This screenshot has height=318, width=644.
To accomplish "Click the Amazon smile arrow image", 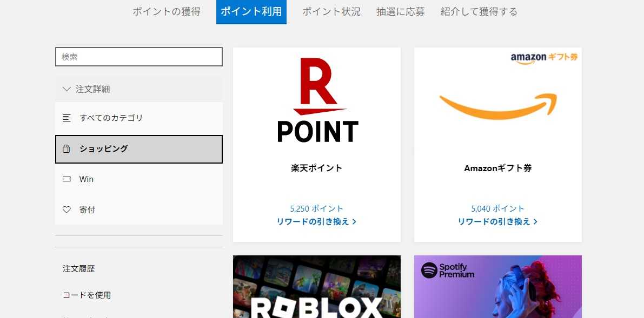I will coord(498,107).
